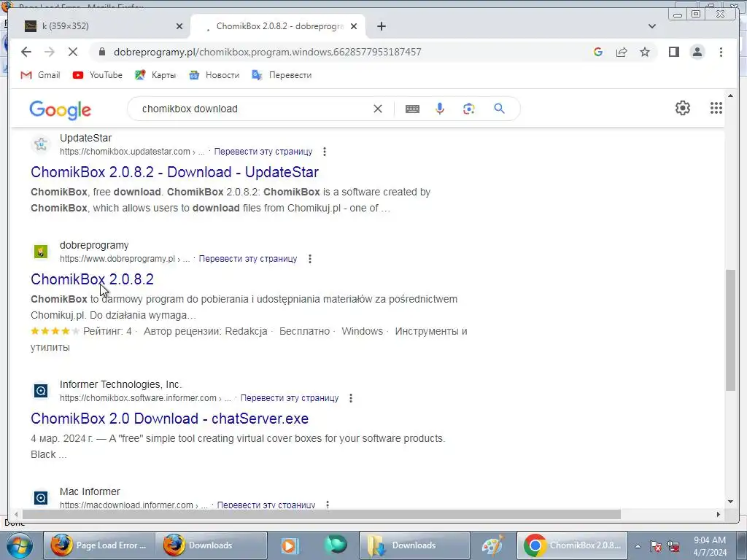
Task: Translate the Mac Informer result page
Action: pos(266,505)
